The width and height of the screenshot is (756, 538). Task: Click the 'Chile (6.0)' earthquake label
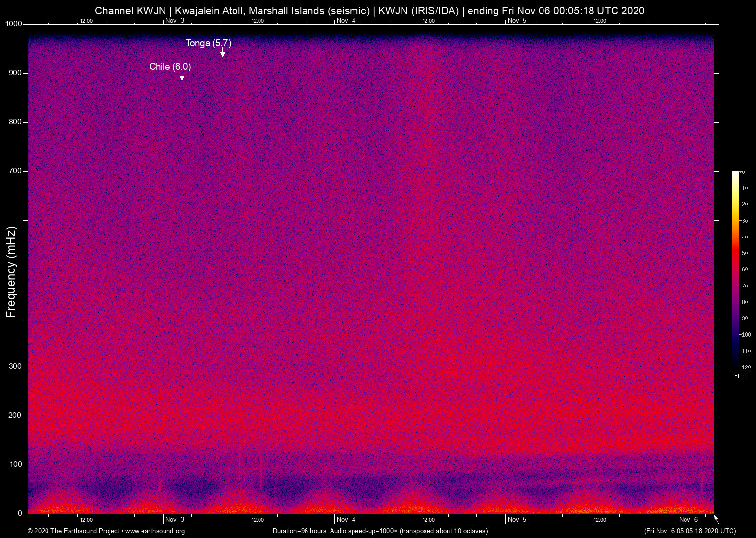170,67
